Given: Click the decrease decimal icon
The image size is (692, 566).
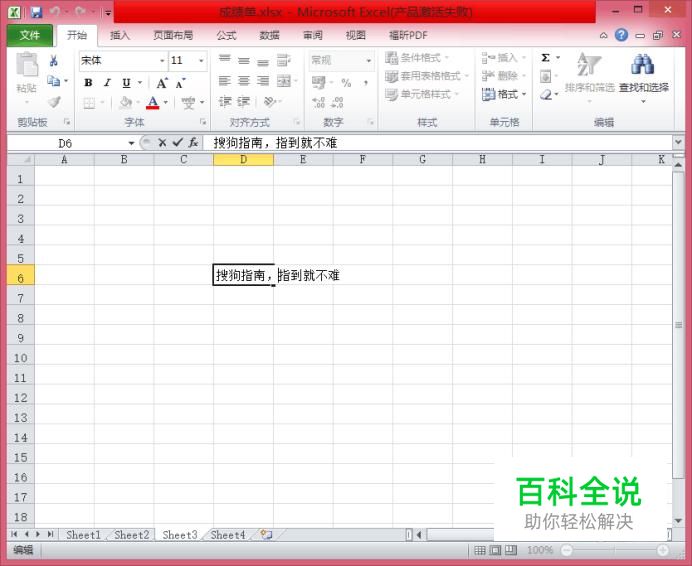Looking at the screenshot, I should click(x=338, y=102).
